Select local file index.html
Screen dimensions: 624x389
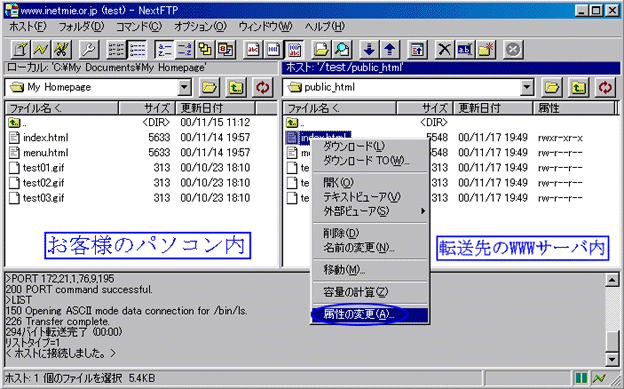(x=39, y=137)
